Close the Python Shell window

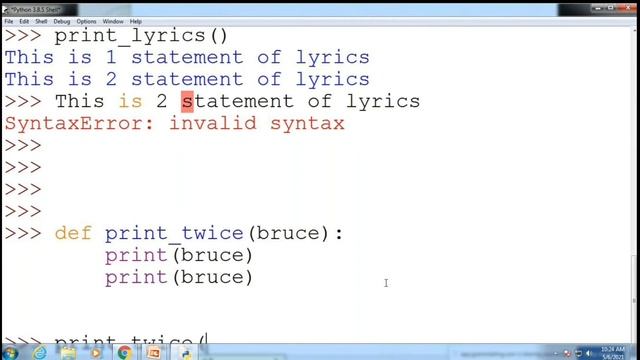(627, 8)
